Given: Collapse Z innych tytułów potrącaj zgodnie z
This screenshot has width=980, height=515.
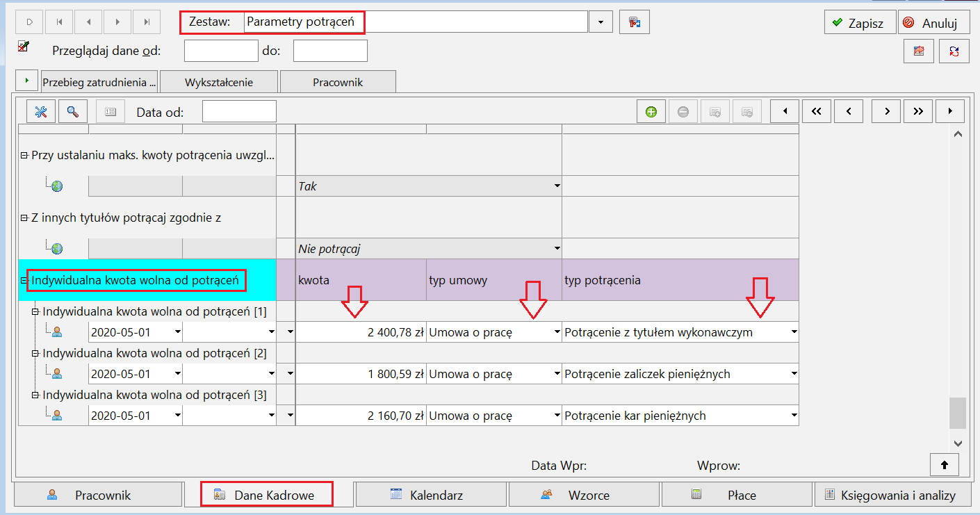Looking at the screenshot, I should 24,218.
